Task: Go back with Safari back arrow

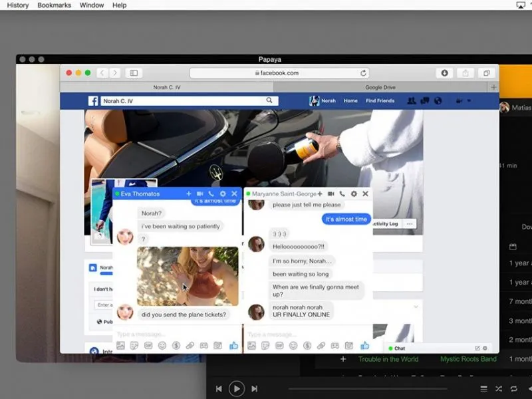Action: (102, 73)
